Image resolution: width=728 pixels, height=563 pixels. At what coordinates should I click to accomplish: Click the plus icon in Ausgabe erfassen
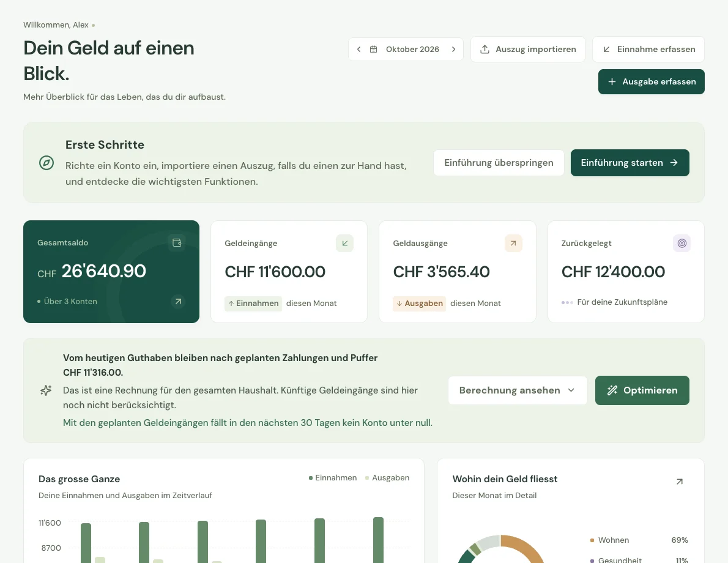(x=612, y=82)
